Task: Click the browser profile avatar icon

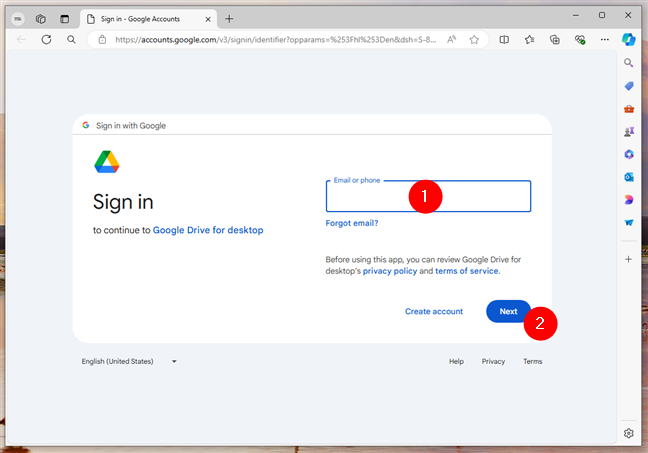Action: tap(18, 19)
